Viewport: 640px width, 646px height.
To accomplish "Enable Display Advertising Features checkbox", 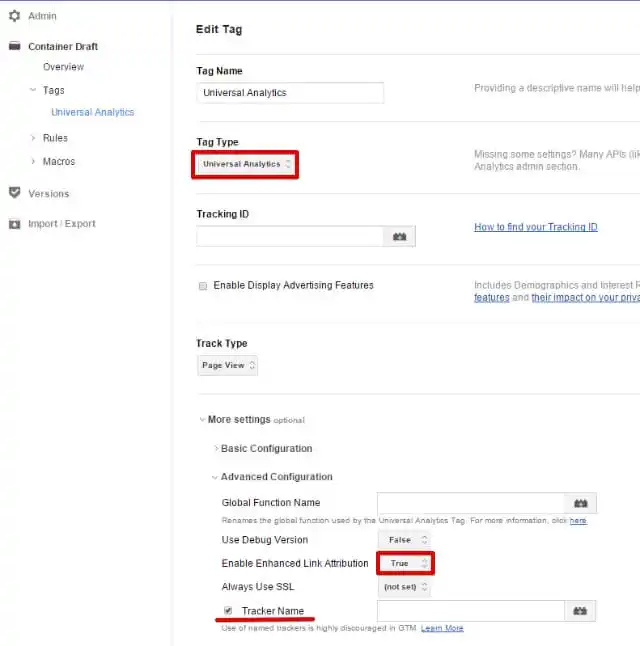I will (203, 286).
